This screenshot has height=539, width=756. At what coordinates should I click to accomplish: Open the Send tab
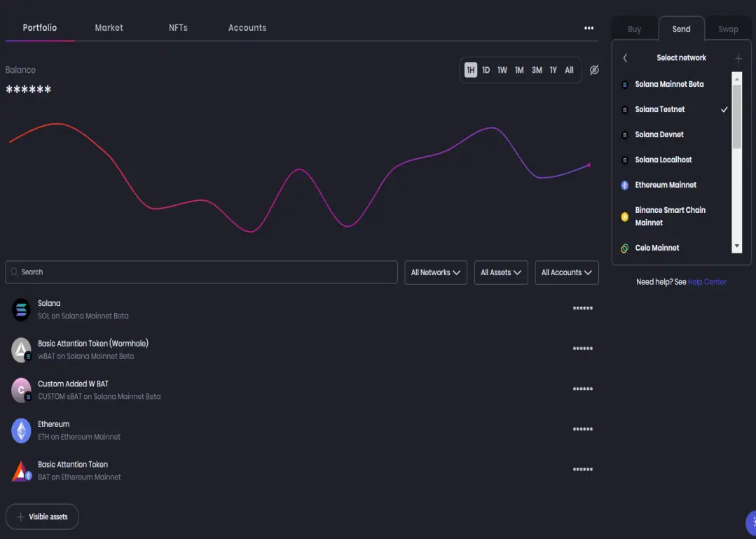click(x=681, y=29)
